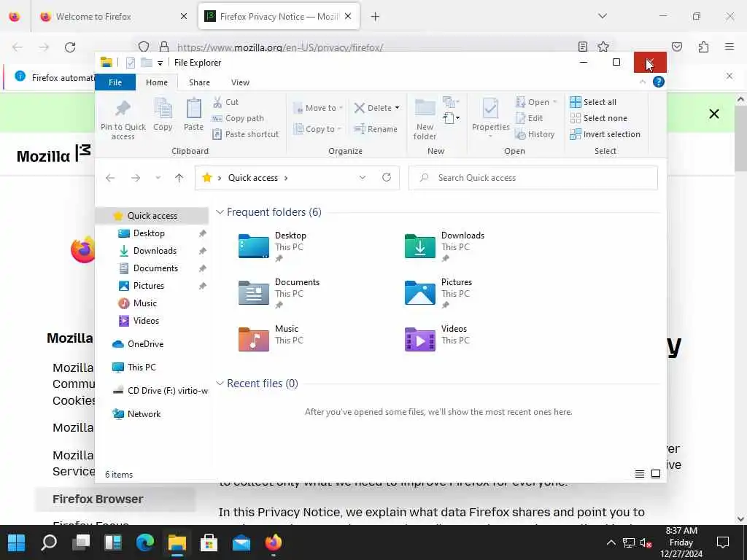Click Cut in Clipboard group
The image size is (747, 560).
226,102
